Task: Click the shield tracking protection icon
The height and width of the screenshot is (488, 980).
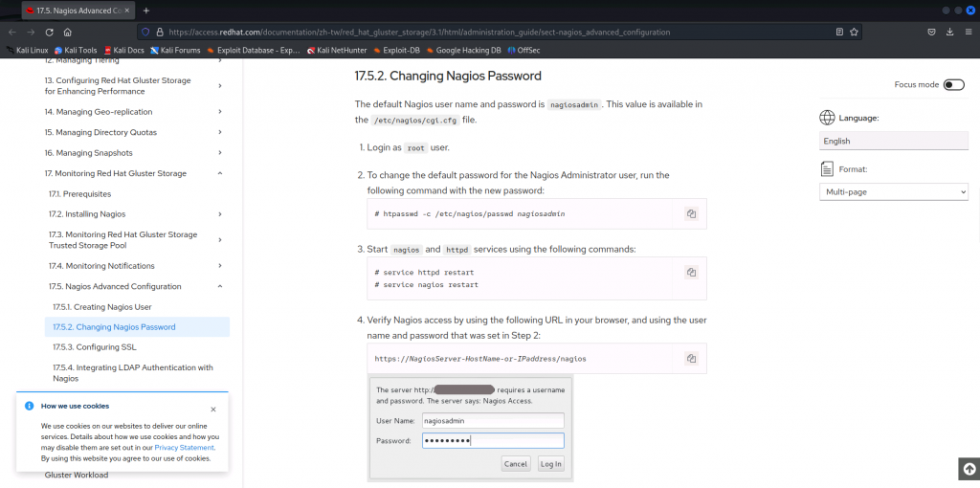Action: tap(145, 32)
